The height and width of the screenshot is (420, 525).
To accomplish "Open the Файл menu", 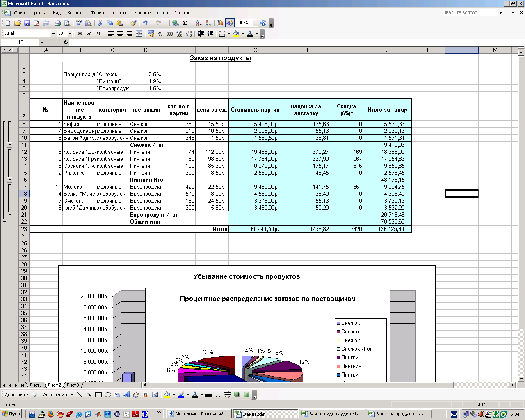I will pos(19,13).
